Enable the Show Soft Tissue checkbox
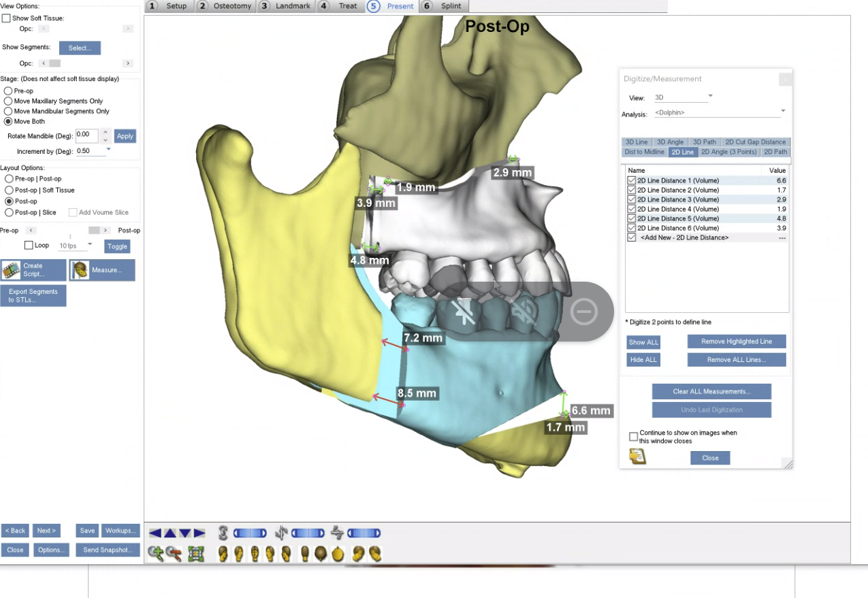Image resolution: width=868 pixels, height=598 pixels. tap(7, 18)
